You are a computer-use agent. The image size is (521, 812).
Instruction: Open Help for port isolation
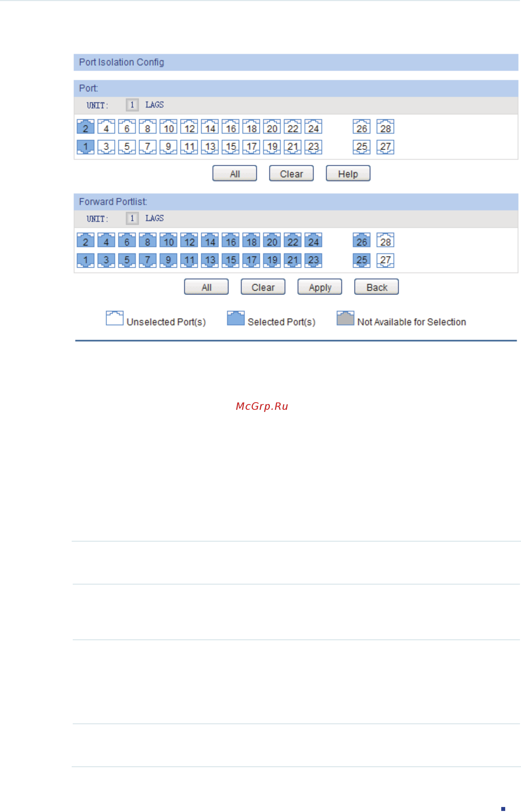[348, 173]
